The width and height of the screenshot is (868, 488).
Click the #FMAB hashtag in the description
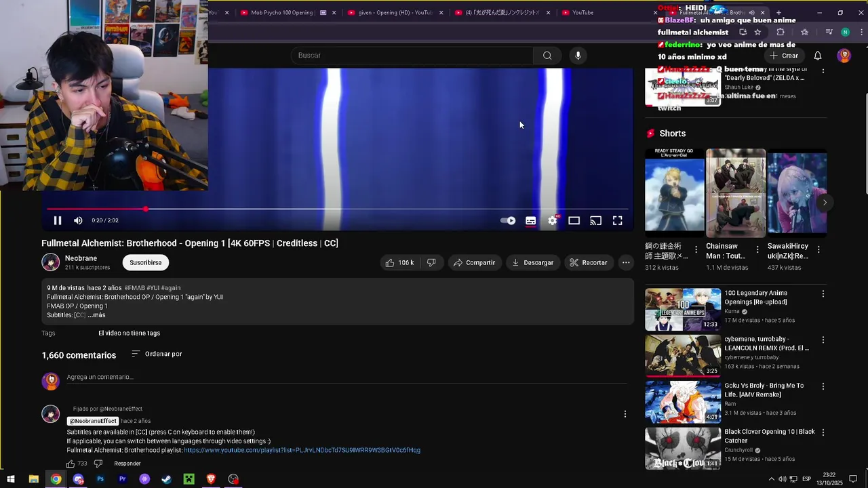click(134, 288)
